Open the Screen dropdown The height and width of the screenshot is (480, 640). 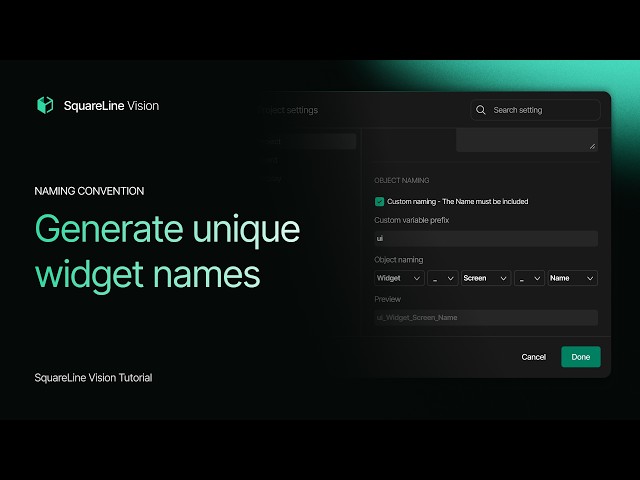pyautogui.click(x=486, y=278)
